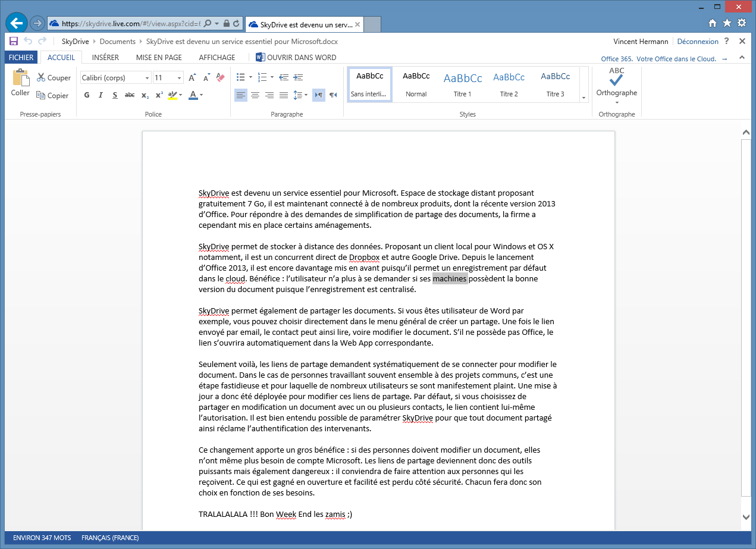Screen dimensions: 756x549
Task: Toggle center text alignment
Action: point(255,95)
